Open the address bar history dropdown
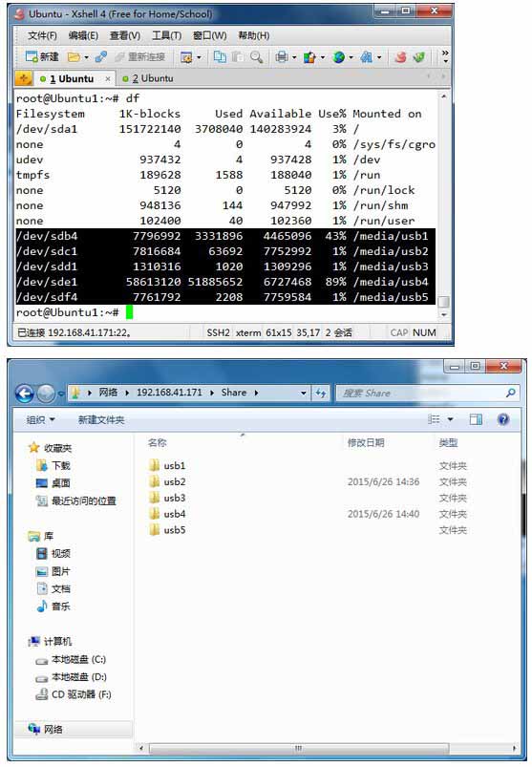Viewport: 532px width, 767px height. [x=303, y=393]
